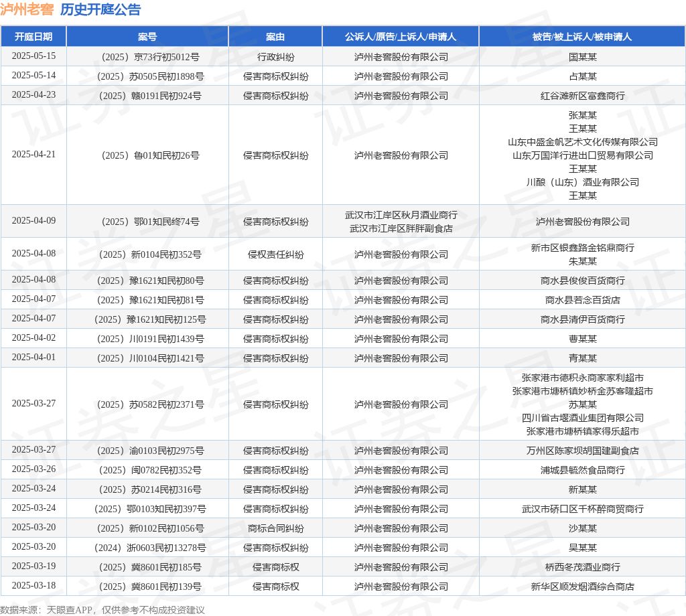
Task: Click the 行政纠纷 cause cell
Action: click(275, 58)
